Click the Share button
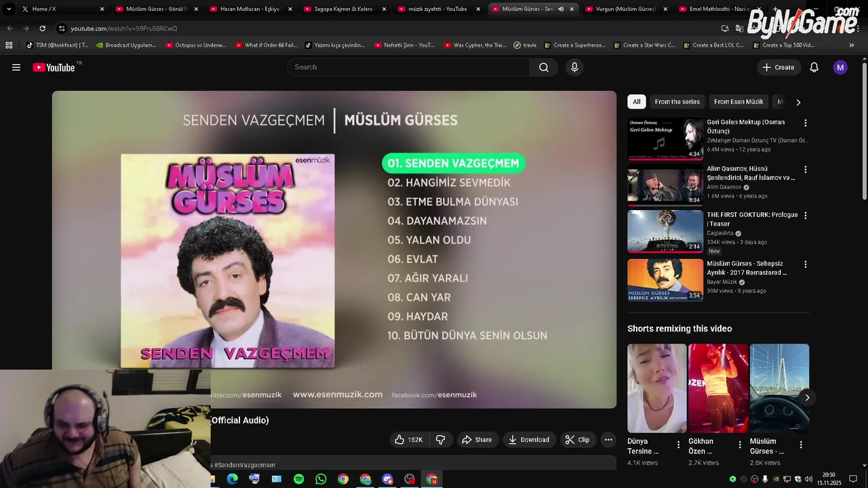 [477, 440]
